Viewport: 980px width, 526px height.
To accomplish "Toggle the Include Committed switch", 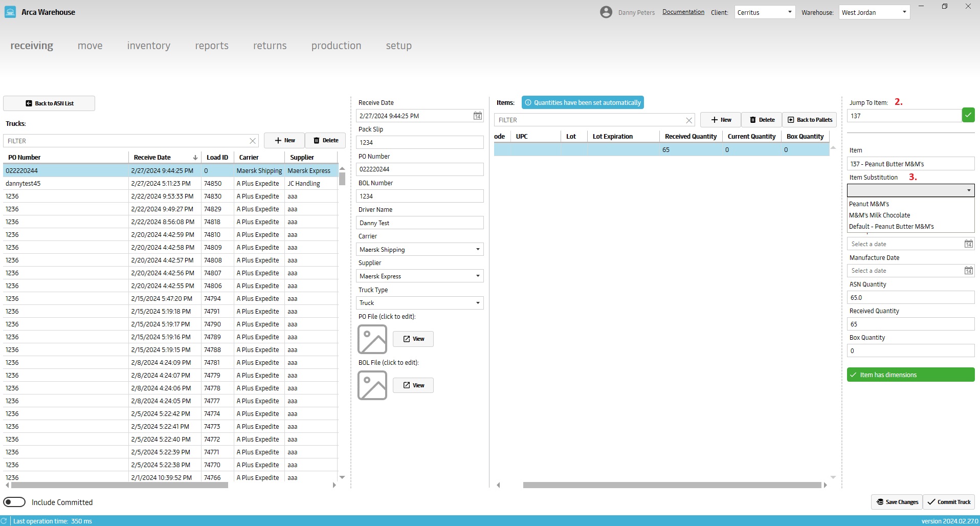I will [x=14, y=502].
